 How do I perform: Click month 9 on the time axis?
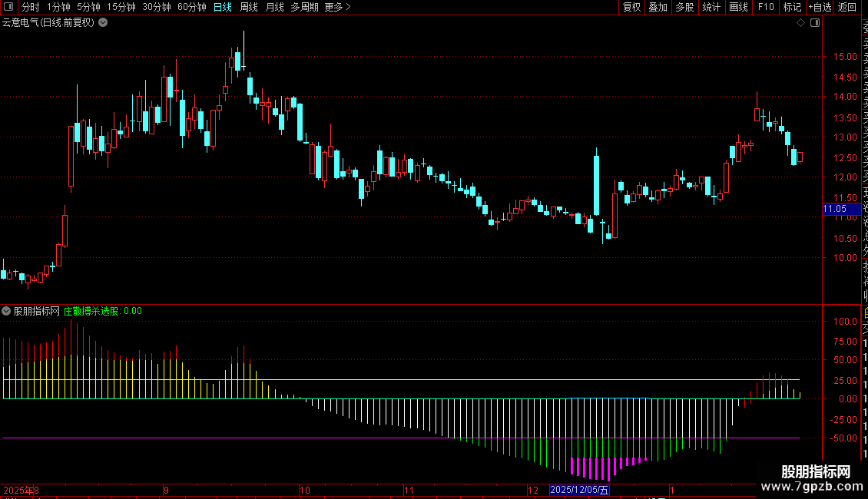coord(166,490)
